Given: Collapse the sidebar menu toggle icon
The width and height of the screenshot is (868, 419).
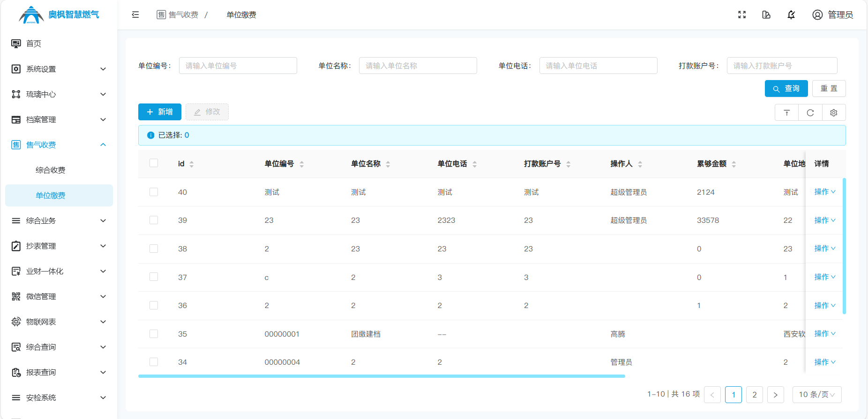Looking at the screenshot, I should pos(135,15).
